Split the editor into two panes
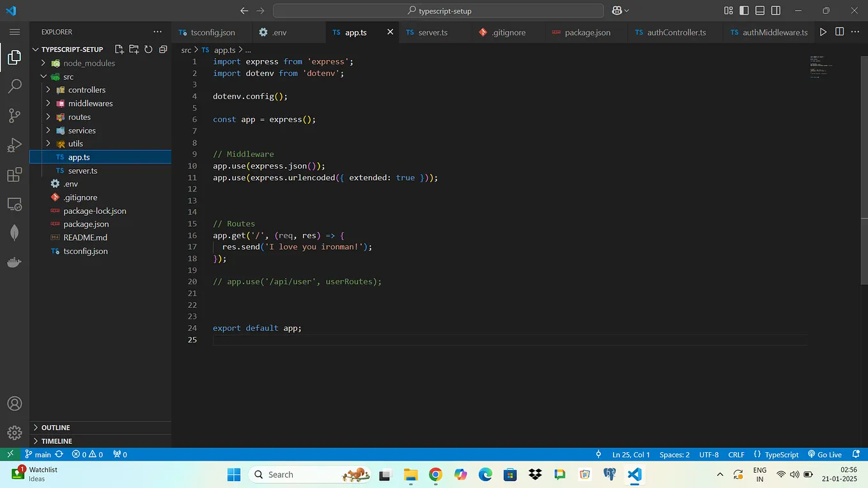The width and height of the screenshot is (868, 488). (x=839, y=32)
